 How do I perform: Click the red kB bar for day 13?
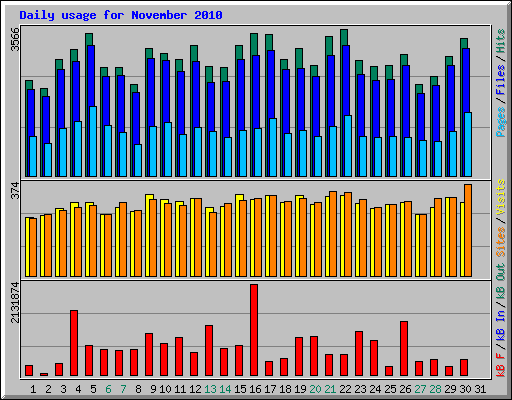pyautogui.click(x=209, y=351)
